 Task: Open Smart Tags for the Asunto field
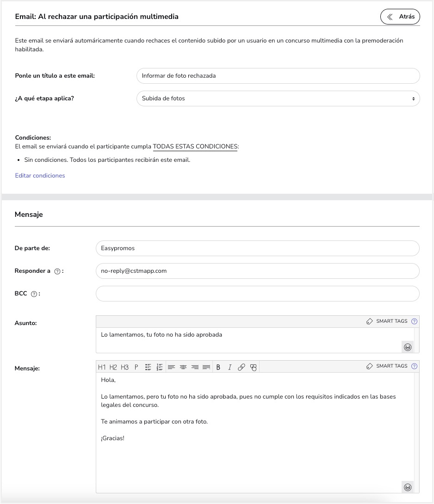pos(387,321)
